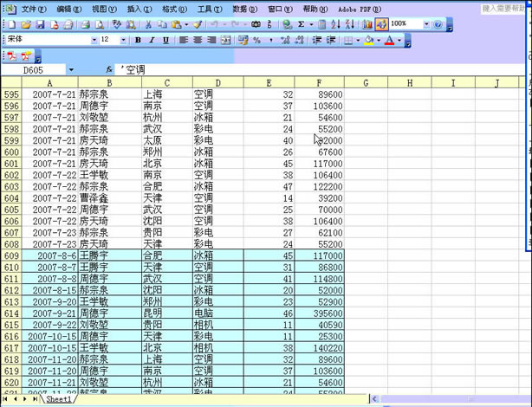The width and height of the screenshot is (532, 407).
Task: Click second Adobe PDF email icon
Action: (x=27, y=56)
